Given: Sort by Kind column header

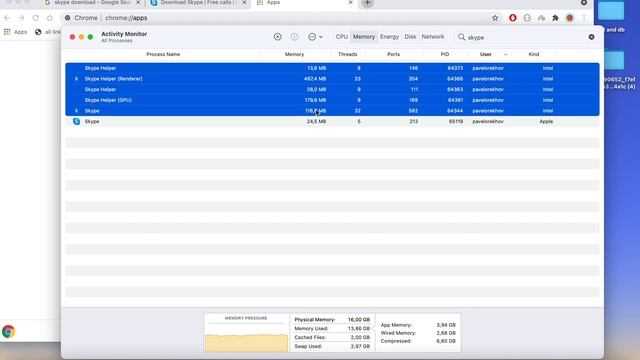Looking at the screenshot, I should tap(534, 54).
